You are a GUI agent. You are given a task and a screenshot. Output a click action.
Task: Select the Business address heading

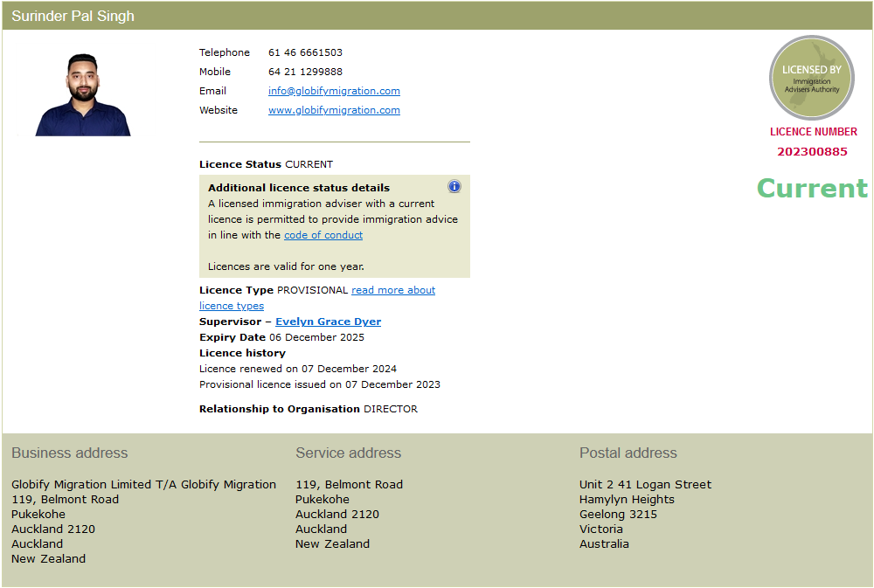click(70, 453)
